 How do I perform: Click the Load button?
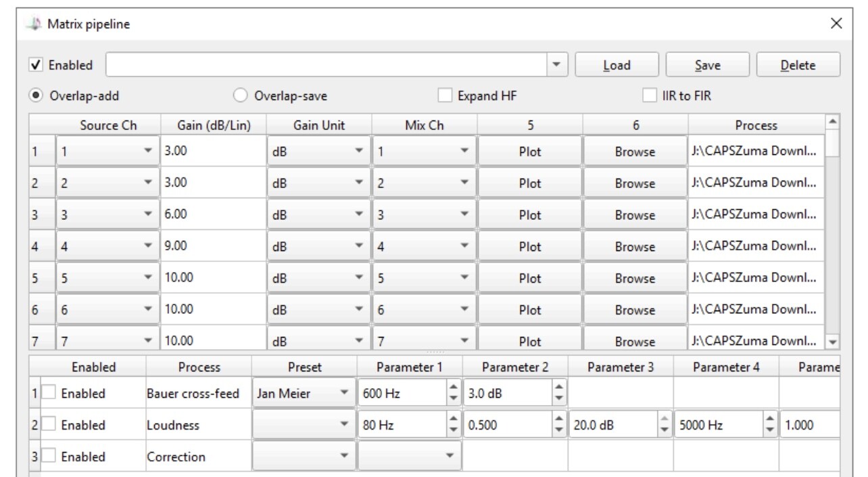click(x=617, y=66)
